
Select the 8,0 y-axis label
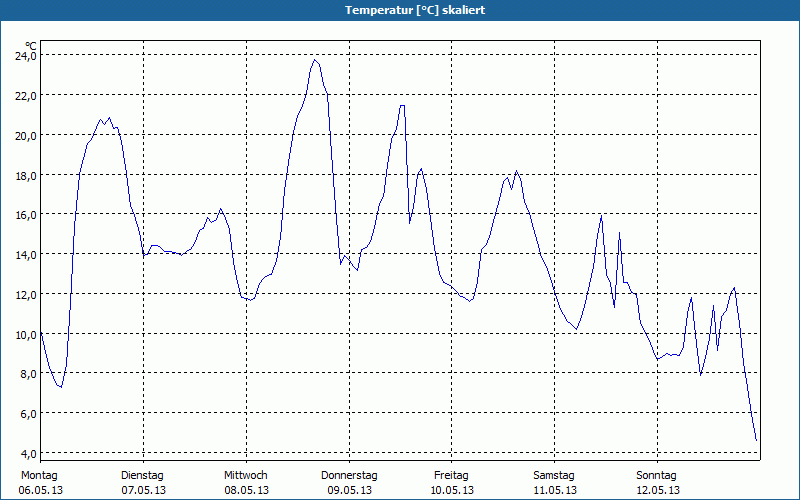click(28, 374)
